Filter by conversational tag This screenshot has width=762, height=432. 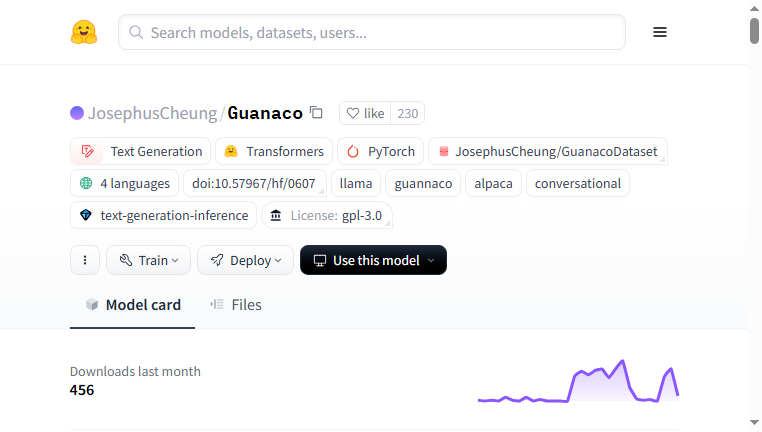pos(578,184)
